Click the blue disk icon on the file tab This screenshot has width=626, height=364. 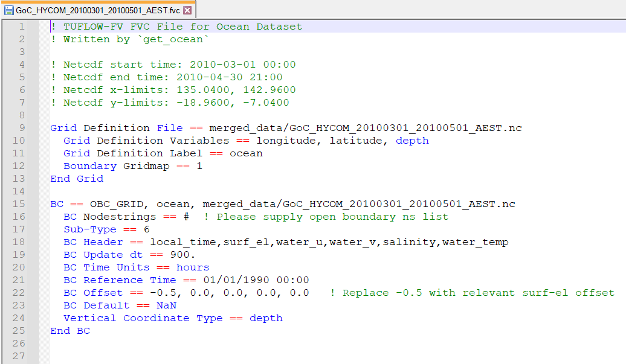[9, 10]
